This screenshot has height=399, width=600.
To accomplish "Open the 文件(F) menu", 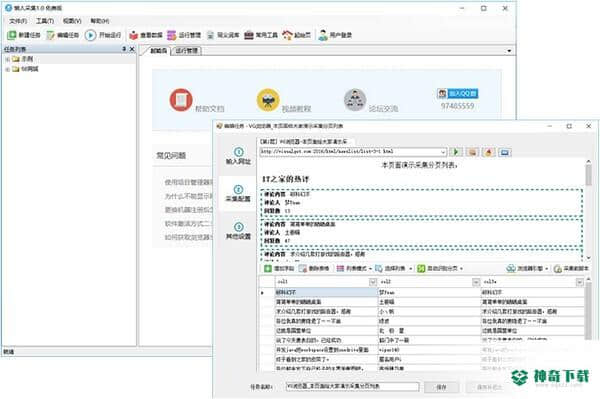I will 18,21.
